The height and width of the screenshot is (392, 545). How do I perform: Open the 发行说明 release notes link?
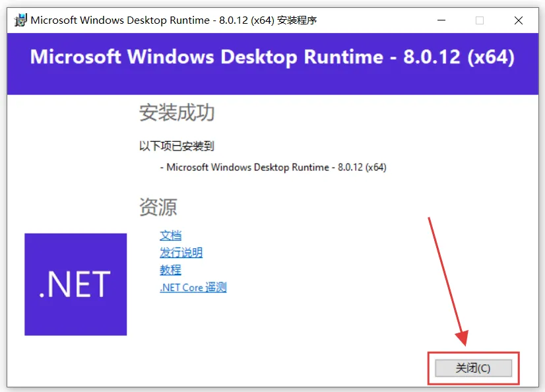tap(181, 253)
